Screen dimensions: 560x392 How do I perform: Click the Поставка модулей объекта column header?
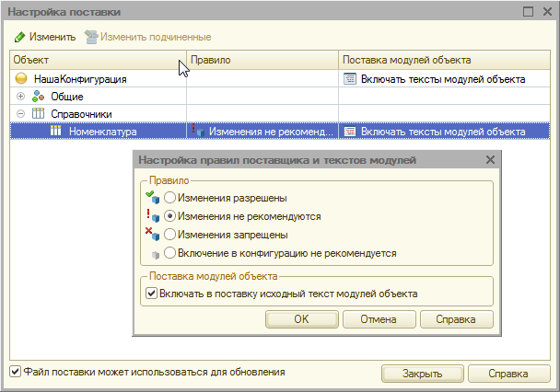tap(444, 60)
